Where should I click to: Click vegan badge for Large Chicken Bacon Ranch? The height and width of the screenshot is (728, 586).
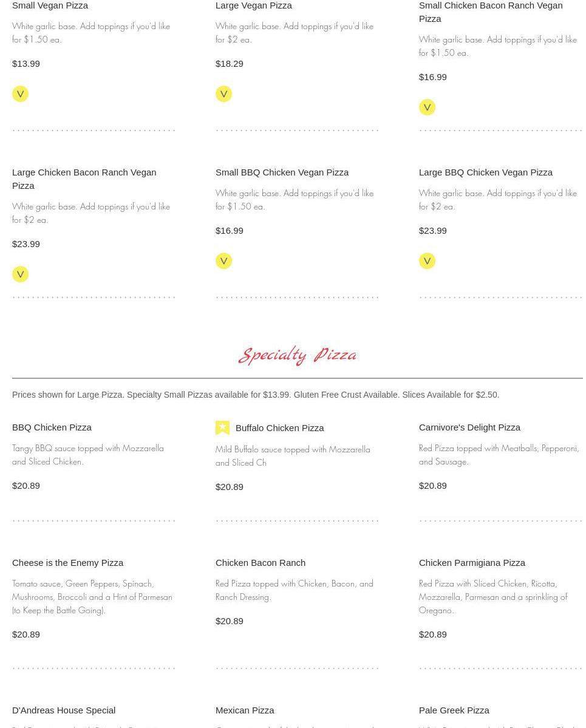20,274
